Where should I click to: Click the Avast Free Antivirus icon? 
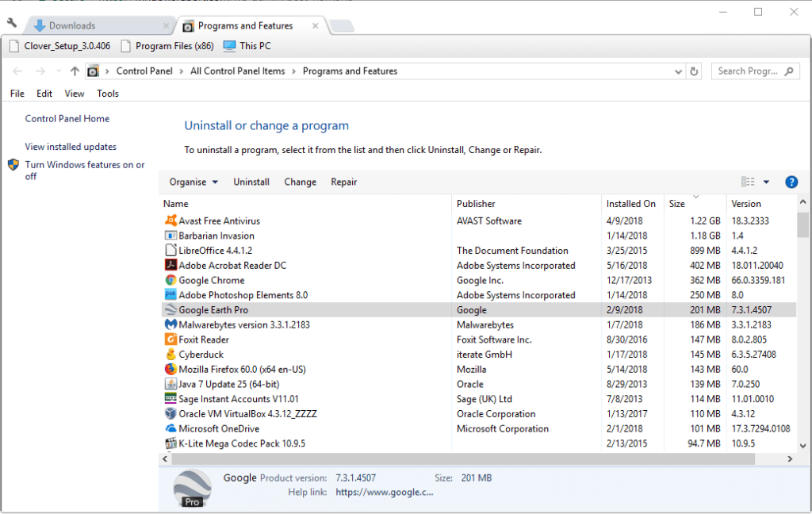(x=170, y=221)
